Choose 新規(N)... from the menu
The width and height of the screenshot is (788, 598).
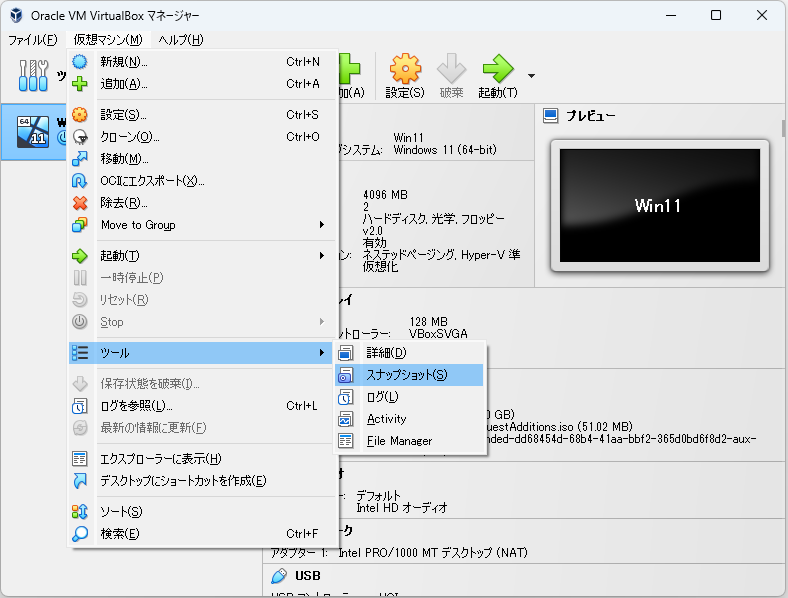click(x=200, y=62)
